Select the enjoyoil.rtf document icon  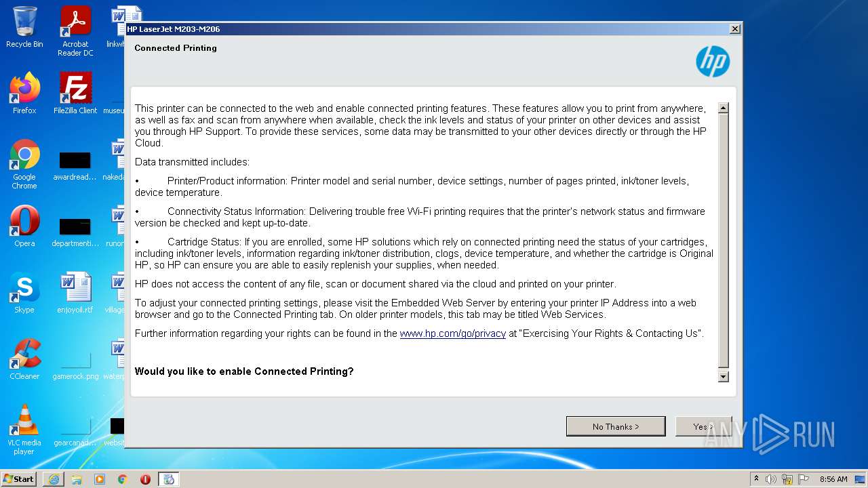[75, 293]
